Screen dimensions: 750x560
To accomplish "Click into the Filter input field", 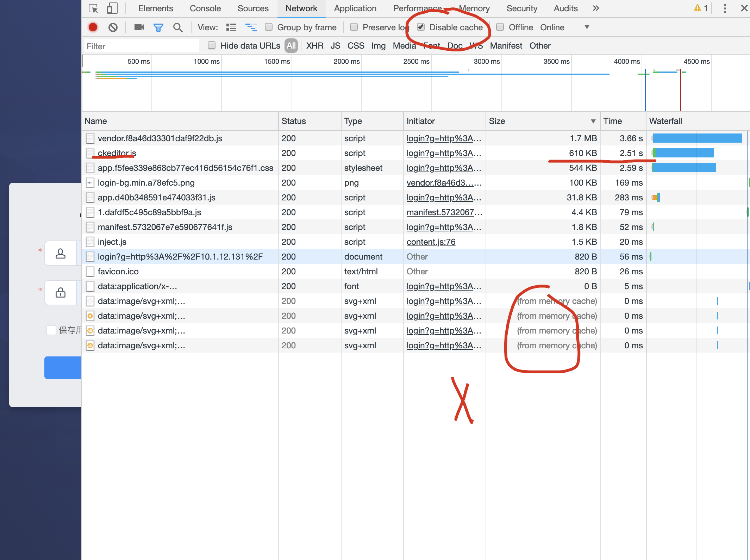I will point(142,46).
